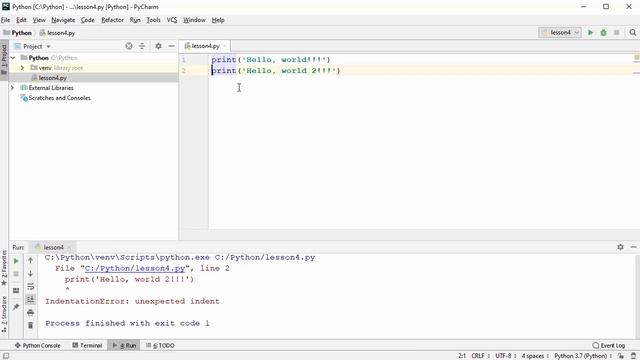Open the Code menu
Viewport: 640px width, 360px height.
click(87, 20)
